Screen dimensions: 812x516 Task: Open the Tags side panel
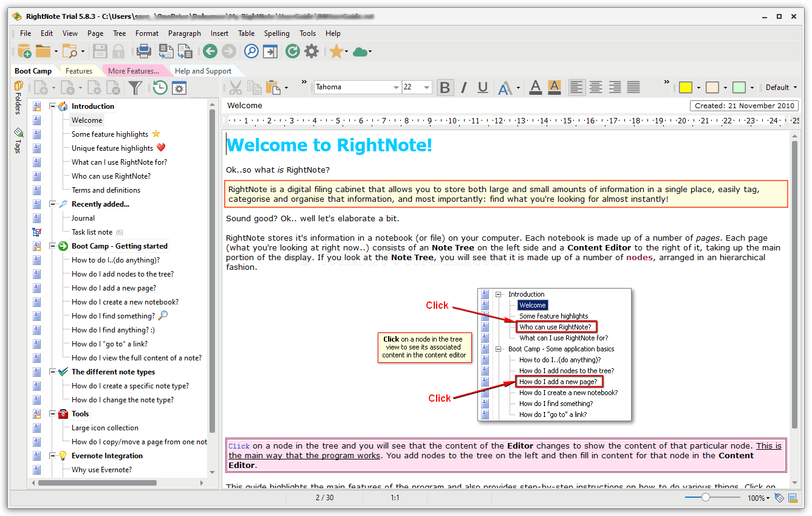(18, 140)
